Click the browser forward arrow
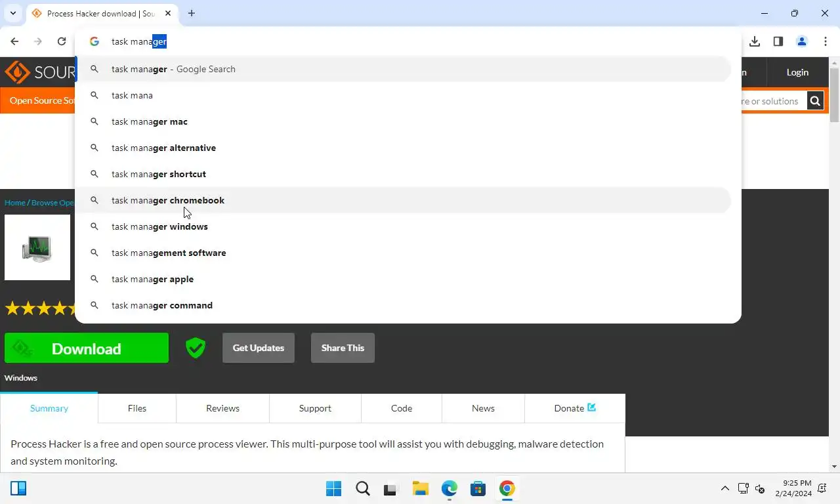840x504 pixels. pos(38,41)
